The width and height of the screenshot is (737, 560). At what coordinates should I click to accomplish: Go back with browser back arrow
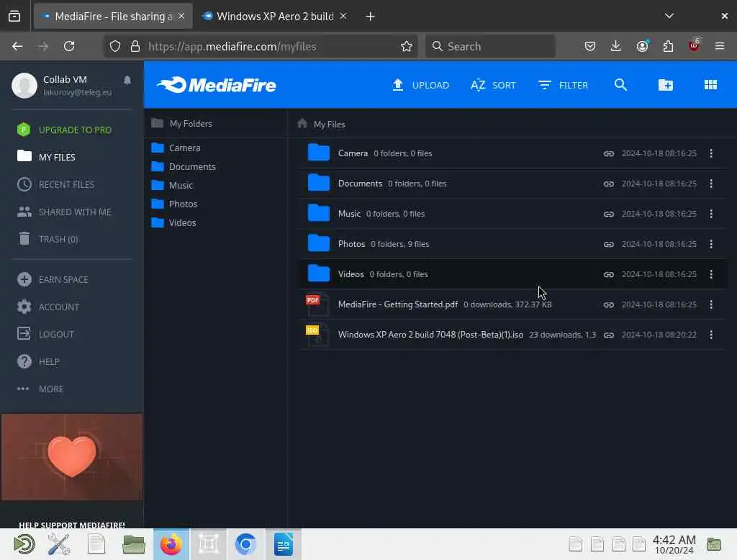coord(17,46)
